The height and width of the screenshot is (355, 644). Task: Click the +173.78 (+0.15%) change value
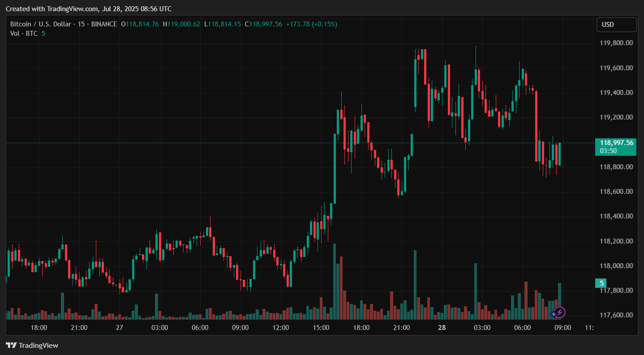(x=311, y=24)
